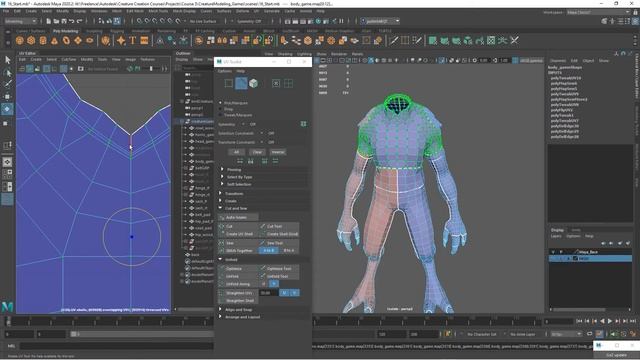The height and width of the screenshot is (360, 640).
Task: Toggle visibility of the Maya_Base layer
Action: tap(553, 252)
